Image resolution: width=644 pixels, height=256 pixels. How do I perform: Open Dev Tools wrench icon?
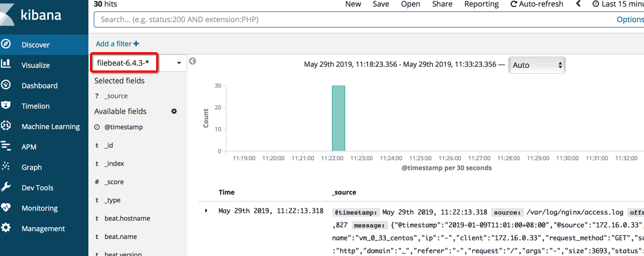(x=6, y=188)
